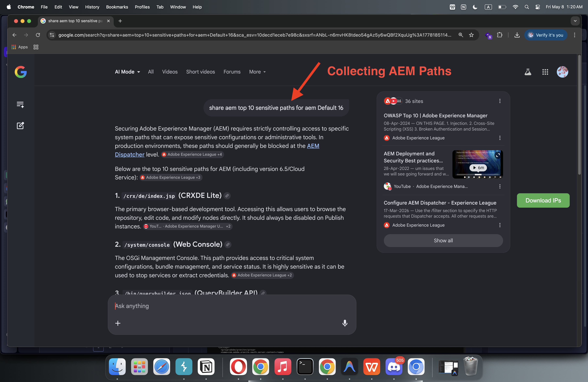Bookmark this page with the star
The width and height of the screenshot is (588, 382).
[x=471, y=35]
